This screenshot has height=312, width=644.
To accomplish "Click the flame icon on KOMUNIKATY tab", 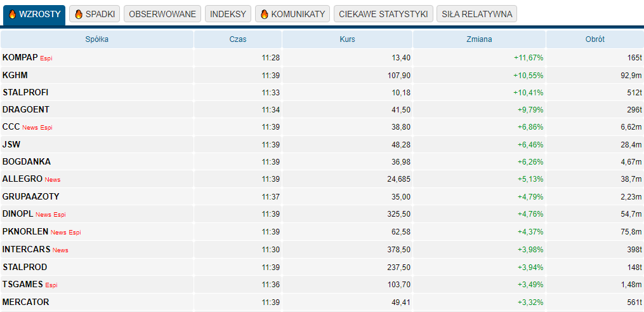I will point(265,15).
